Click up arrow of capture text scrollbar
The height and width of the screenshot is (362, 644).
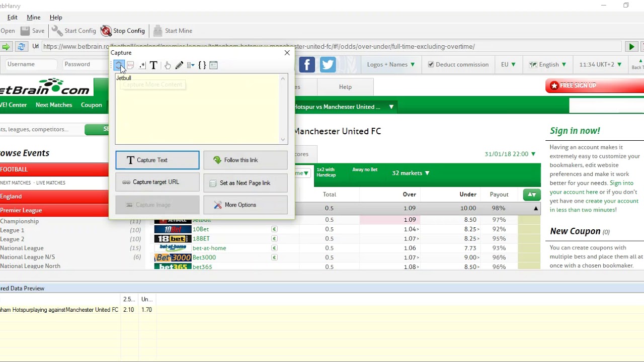(x=283, y=78)
